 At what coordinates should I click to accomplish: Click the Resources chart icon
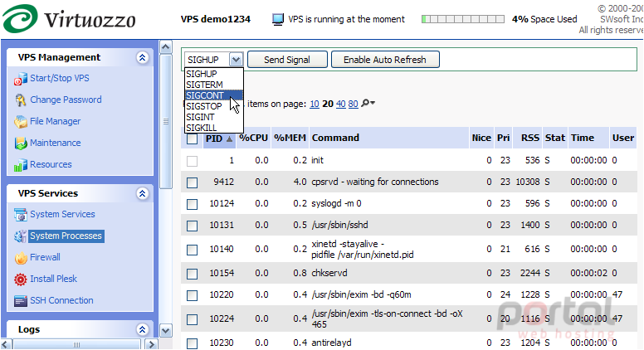[20, 164]
